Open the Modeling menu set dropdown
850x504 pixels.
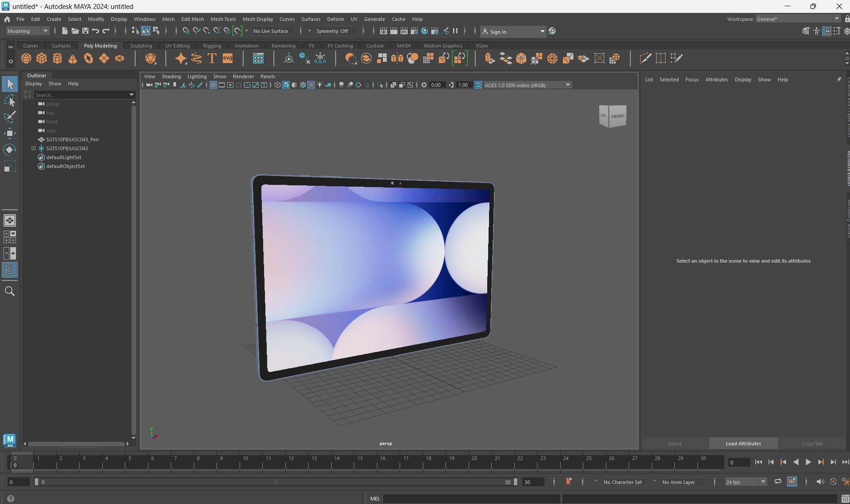pyautogui.click(x=28, y=31)
